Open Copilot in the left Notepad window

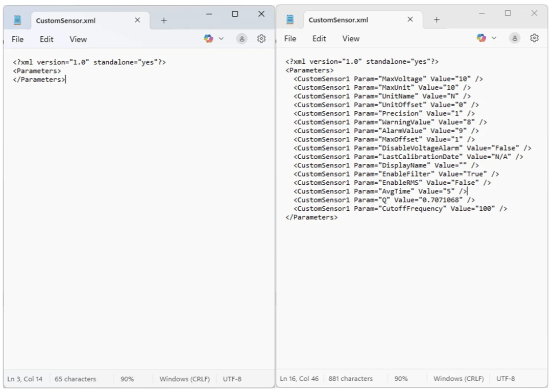pos(208,38)
